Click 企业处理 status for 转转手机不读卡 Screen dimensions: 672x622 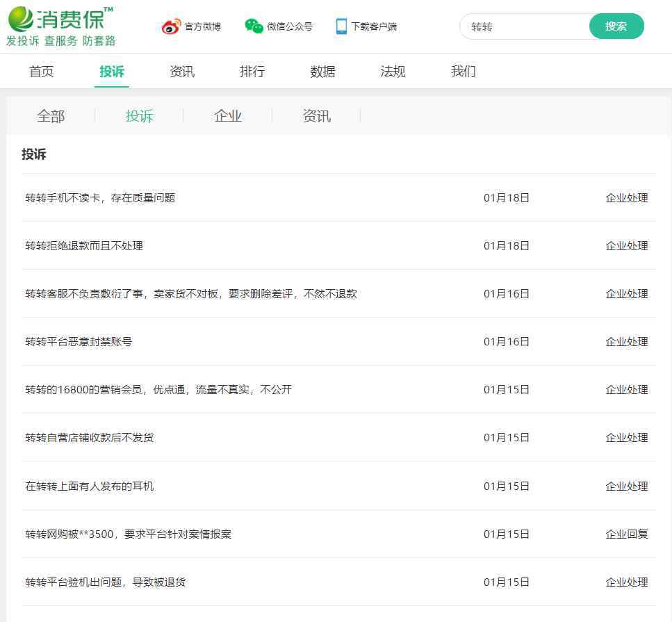(x=627, y=197)
